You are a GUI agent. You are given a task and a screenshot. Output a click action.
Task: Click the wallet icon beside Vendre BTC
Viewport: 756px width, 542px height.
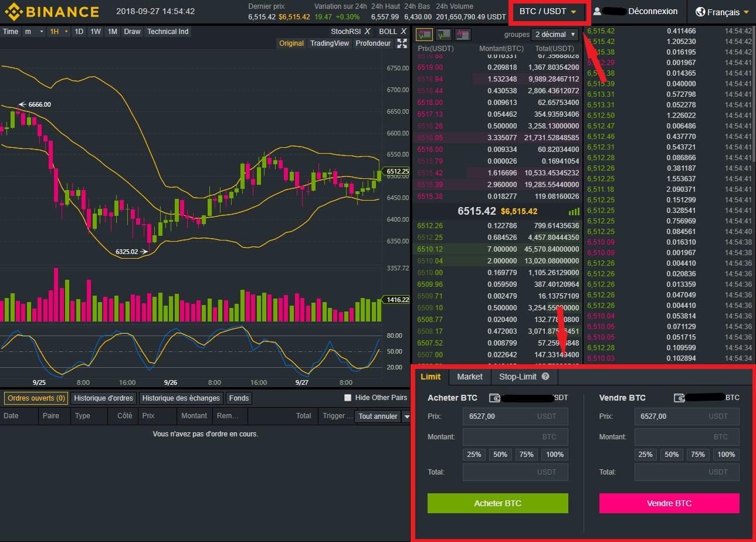[679, 398]
